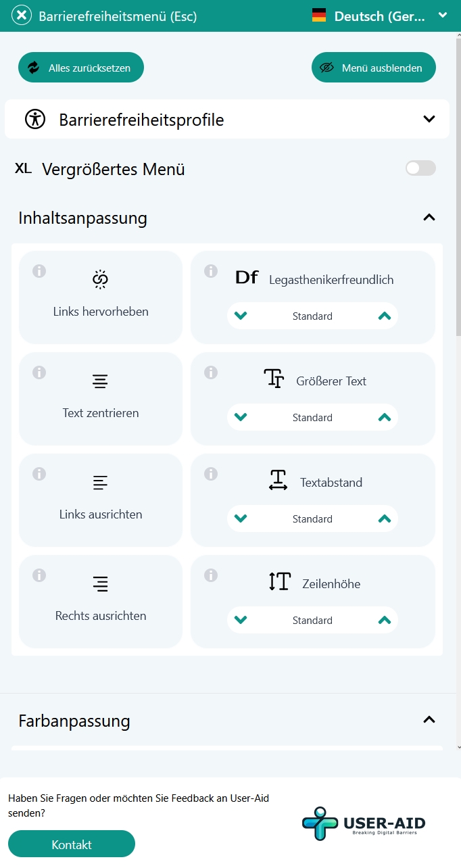Screen dimensions: 461x868
Task: Click the Kontakt button
Action: click(x=72, y=844)
